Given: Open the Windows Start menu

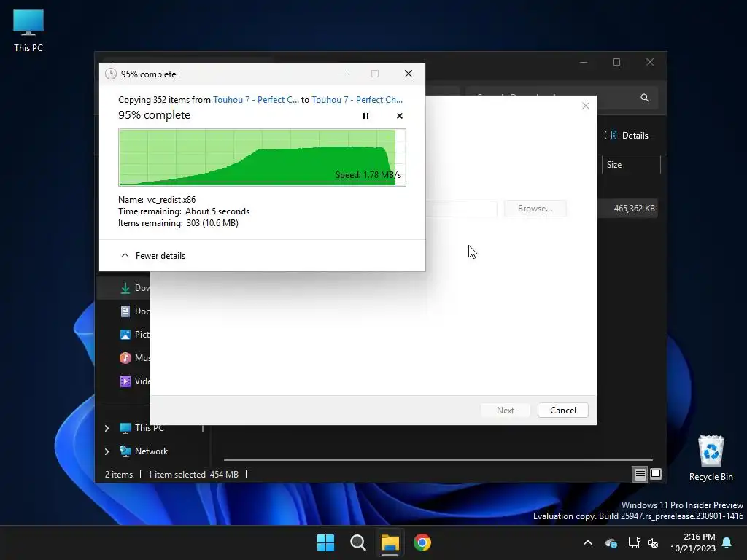Looking at the screenshot, I should coord(326,542).
